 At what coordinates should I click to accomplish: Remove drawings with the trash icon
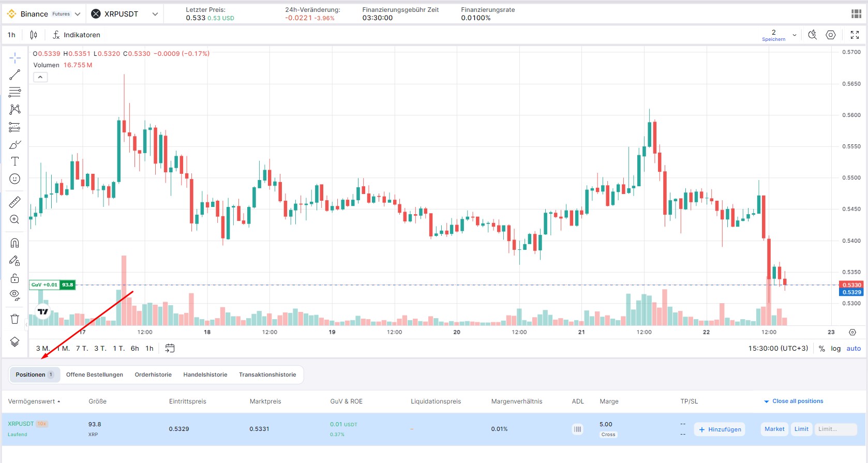click(14, 319)
